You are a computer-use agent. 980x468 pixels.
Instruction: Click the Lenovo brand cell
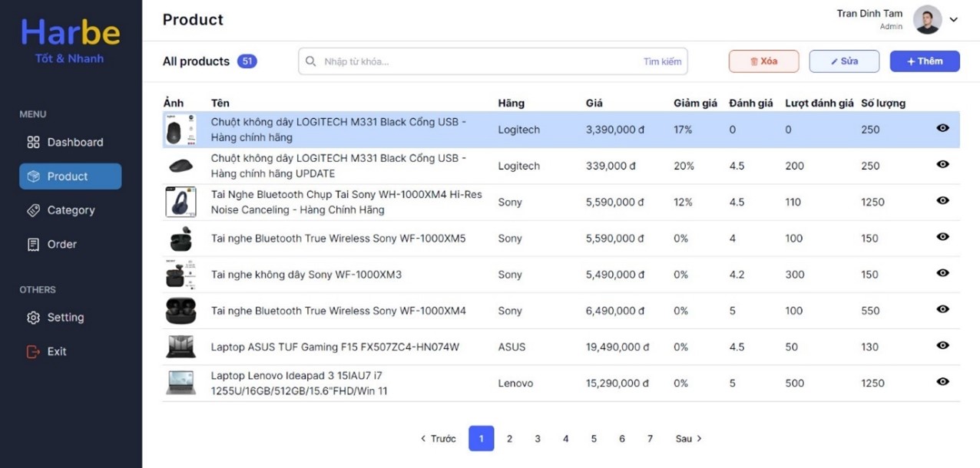tap(515, 383)
